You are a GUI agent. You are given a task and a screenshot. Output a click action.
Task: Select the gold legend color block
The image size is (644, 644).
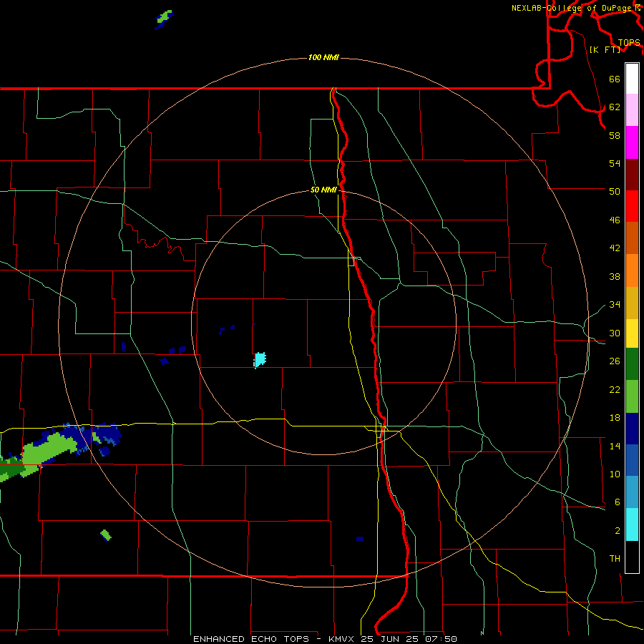632,302
